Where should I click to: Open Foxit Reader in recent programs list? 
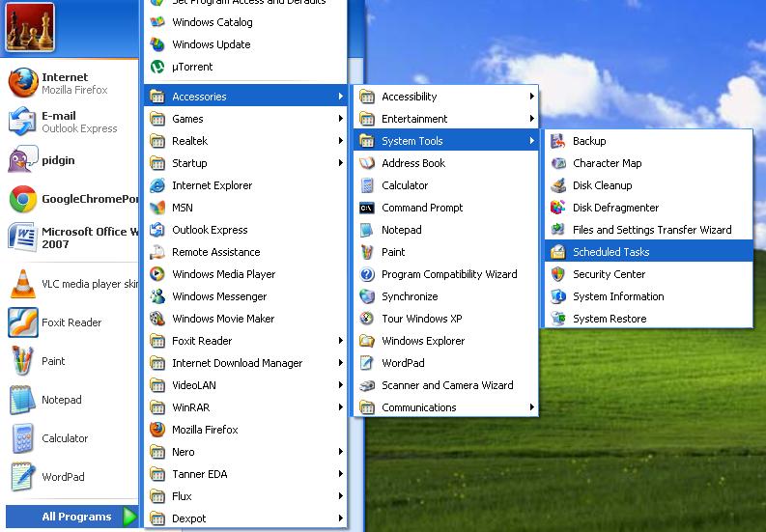(72, 322)
